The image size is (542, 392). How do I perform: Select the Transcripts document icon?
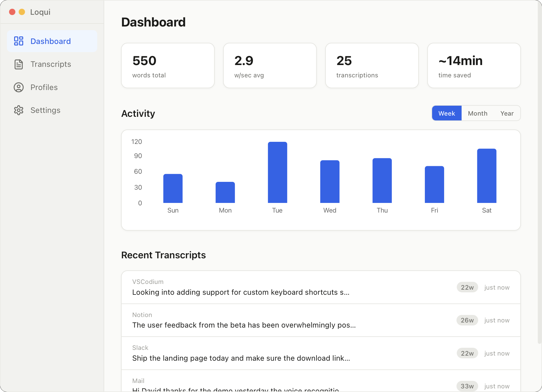[19, 64]
